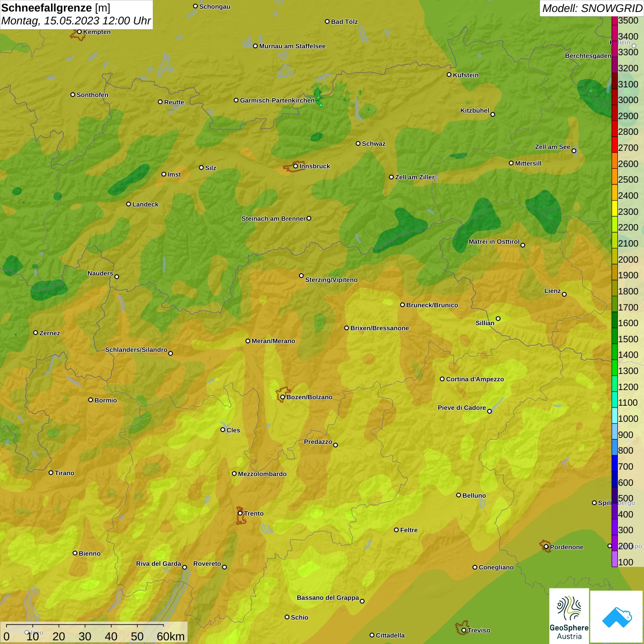Viewport: 644px width, 644px height.
Task: Click the "Bienno" label
Action: (x=89, y=553)
